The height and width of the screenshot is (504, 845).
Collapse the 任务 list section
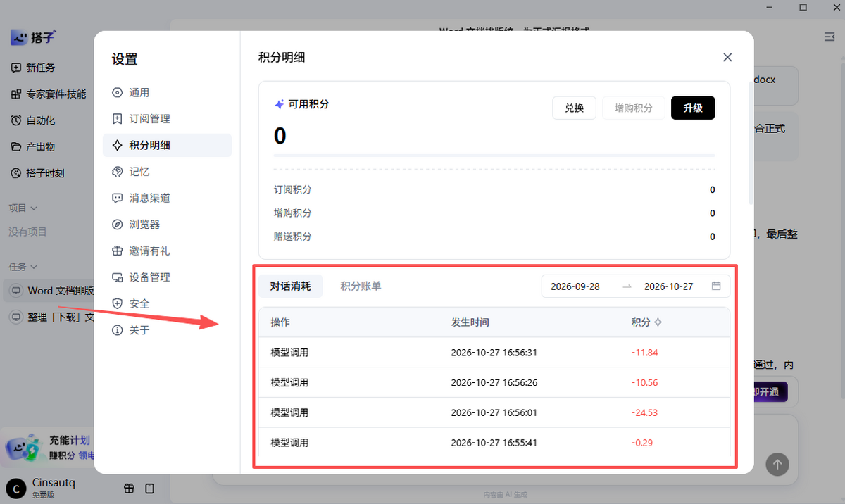coord(23,267)
